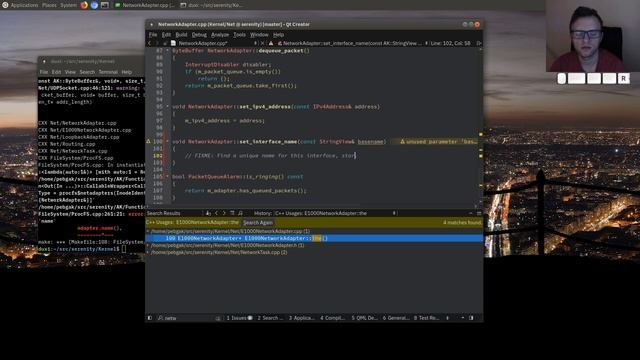The image size is (640, 360).
Task: Collapse the is_ringing function at line 105
Action: click(x=167, y=177)
